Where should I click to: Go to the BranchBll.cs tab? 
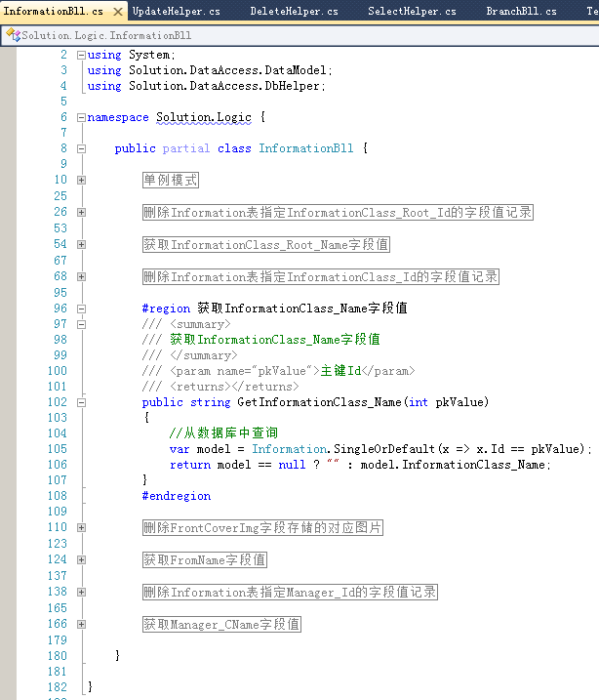[521, 12]
